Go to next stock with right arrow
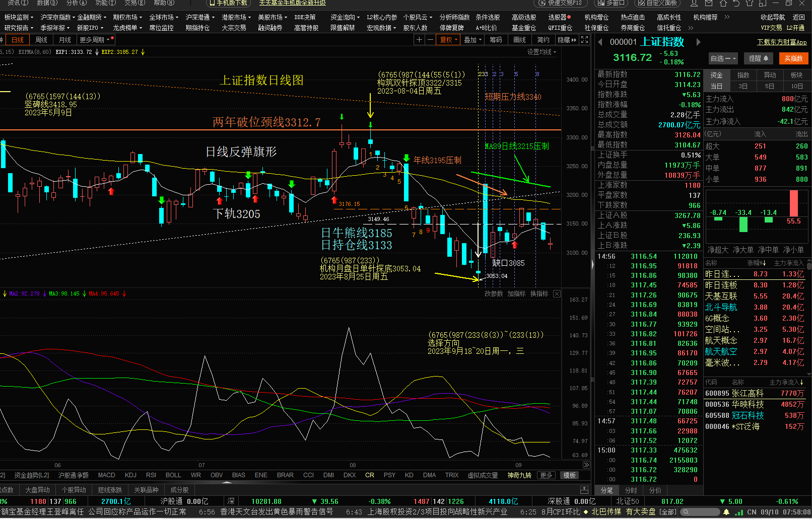Screen dimensions: 812x519 [x=698, y=42]
